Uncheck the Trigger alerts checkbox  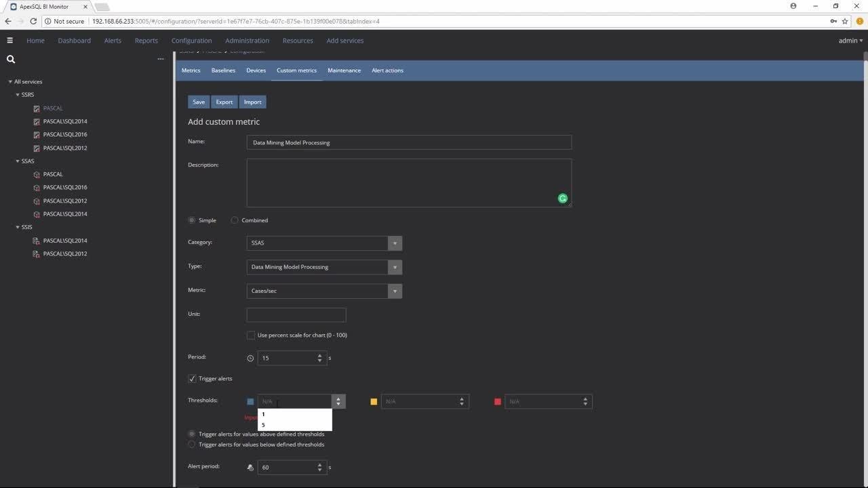(x=192, y=379)
